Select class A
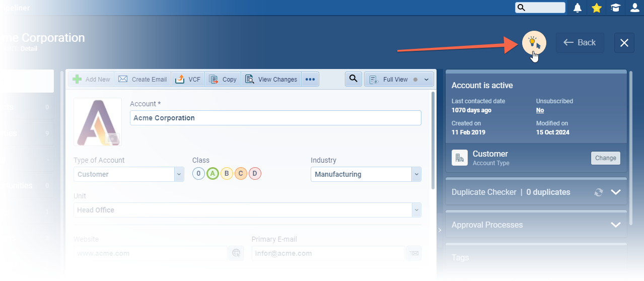644x281 pixels. click(212, 174)
